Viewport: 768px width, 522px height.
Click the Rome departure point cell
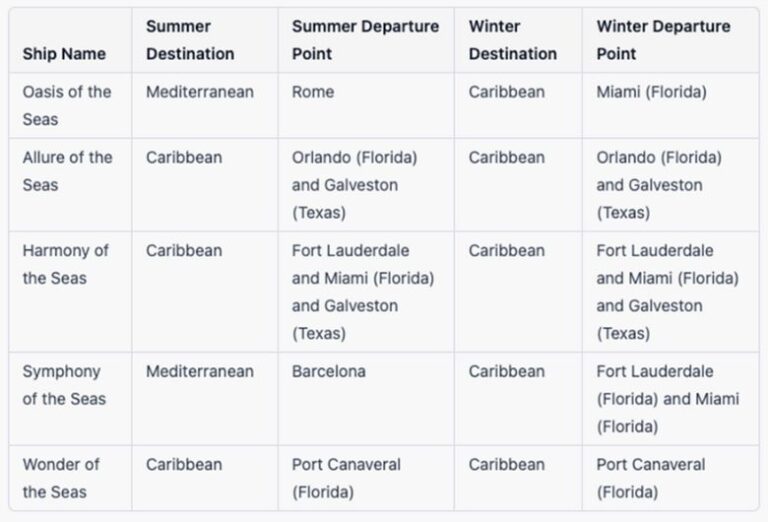click(x=313, y=92)
